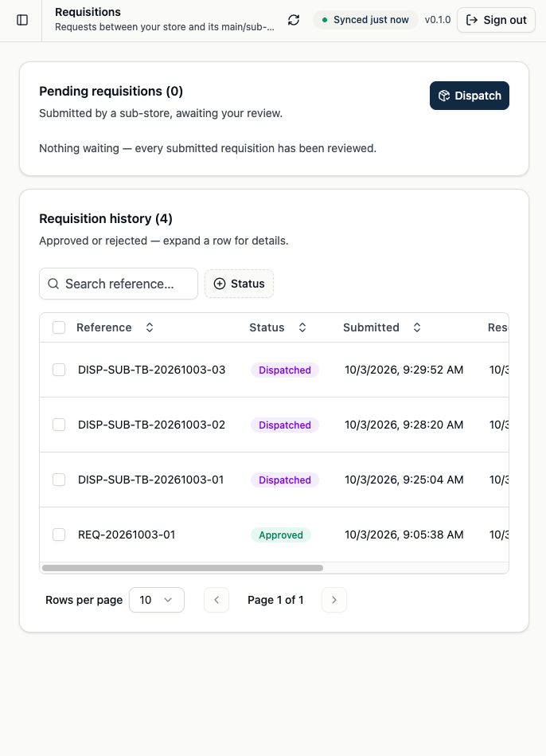Select checkbox for DISP-SUB-TB-20261003-03
The height and width of the screenshot is (756, 546).
[x=59, y=370]
